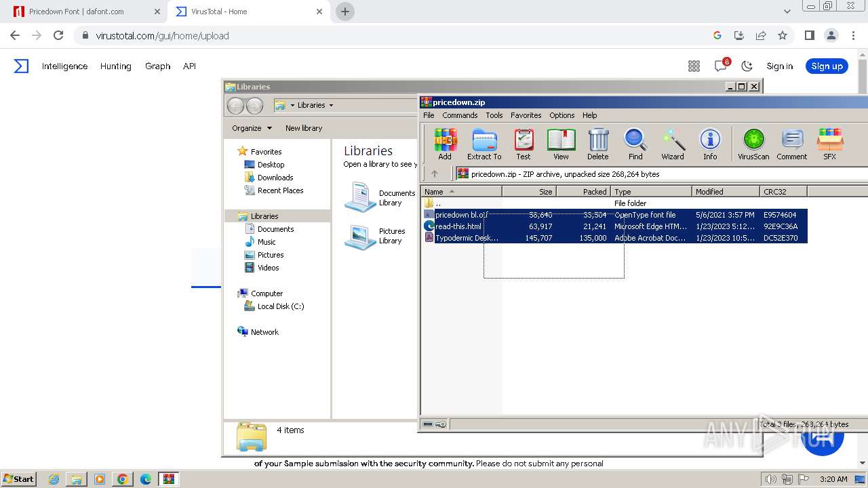Screen dimensions: 868x488
Task: Open the Find tool in WinRAR
Action: [635, 144]
